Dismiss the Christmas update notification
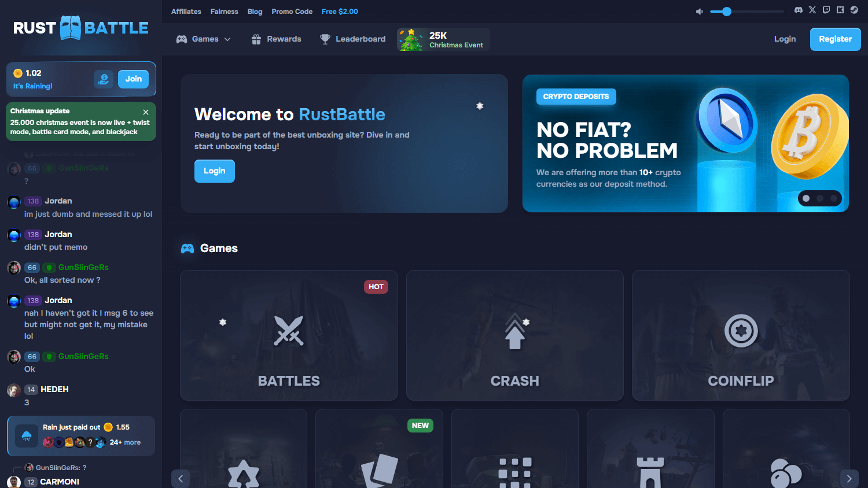Viewport: 868px width, 488px height. tap(146, 112)
